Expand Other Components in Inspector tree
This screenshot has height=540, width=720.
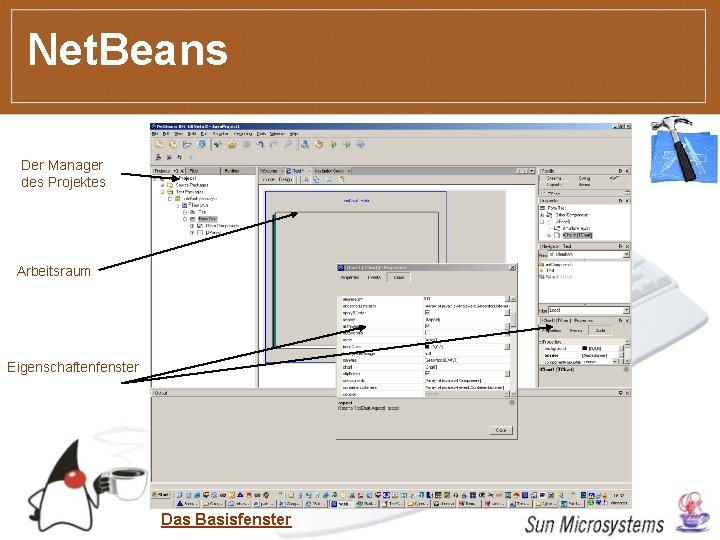[542, 215]
